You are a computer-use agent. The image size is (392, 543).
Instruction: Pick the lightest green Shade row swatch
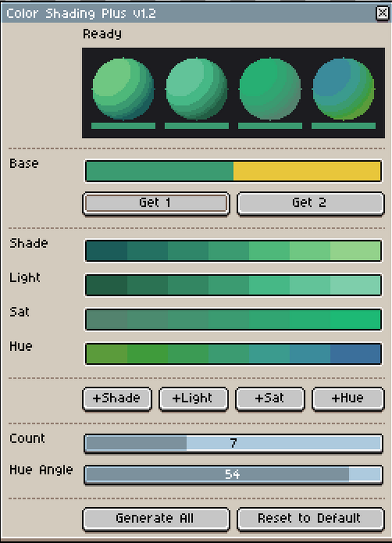[x=355, y=251]
